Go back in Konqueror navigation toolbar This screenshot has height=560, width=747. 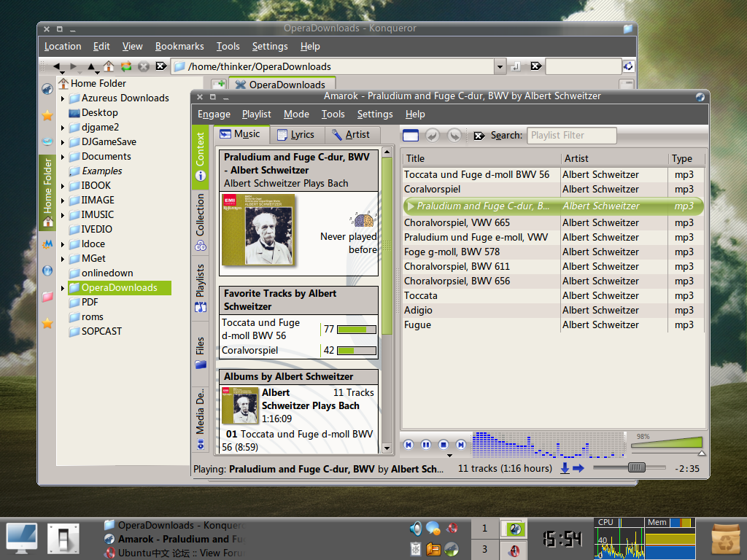click(x=57, y=66)
